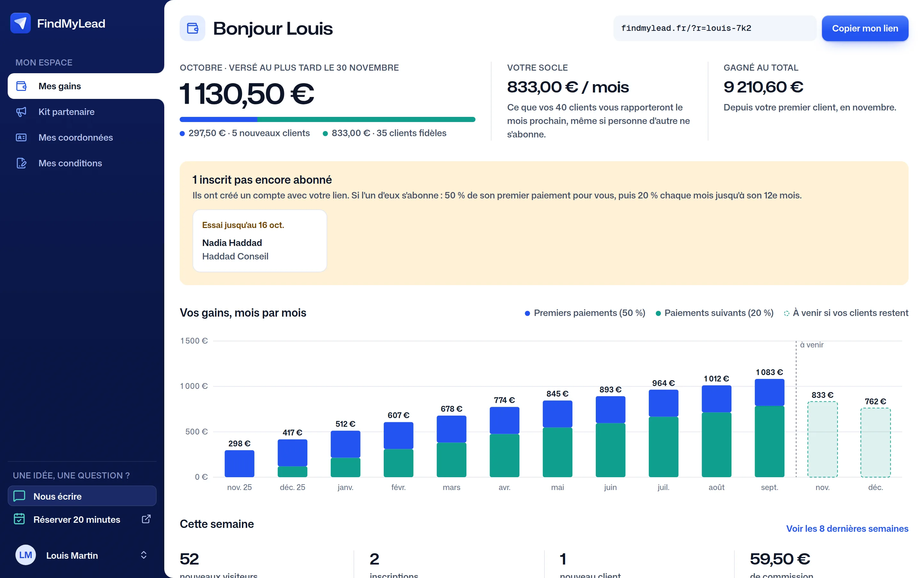This screenshot has width=924, height=578.
Task: Click the wallet icon next to Bonjour Louis
Action: point(193,28)
